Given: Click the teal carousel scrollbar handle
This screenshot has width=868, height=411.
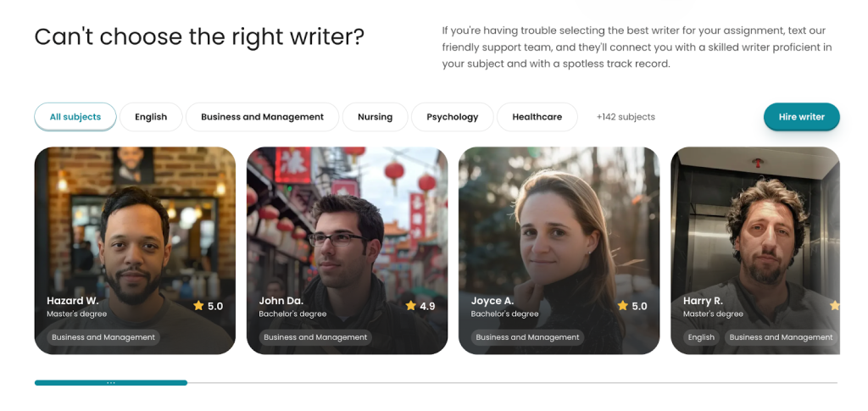Looking at the screenshot, I should 111,382.
